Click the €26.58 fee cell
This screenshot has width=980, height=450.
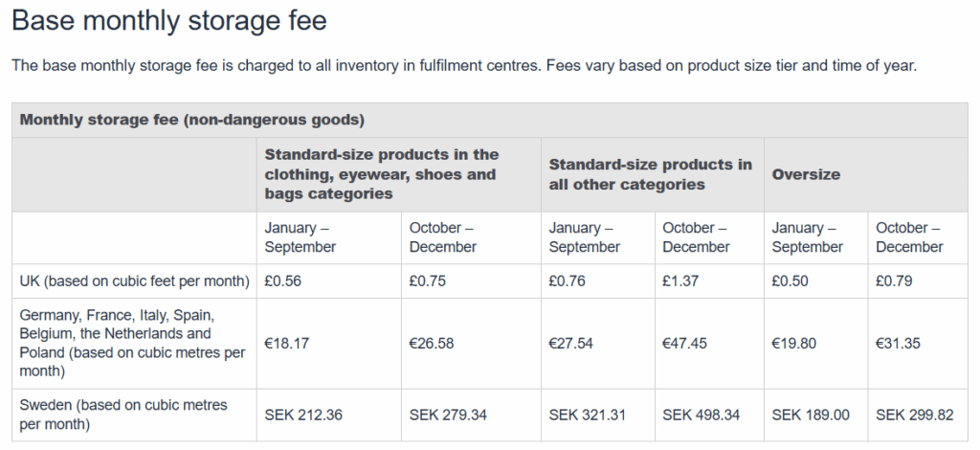point(432,344)
